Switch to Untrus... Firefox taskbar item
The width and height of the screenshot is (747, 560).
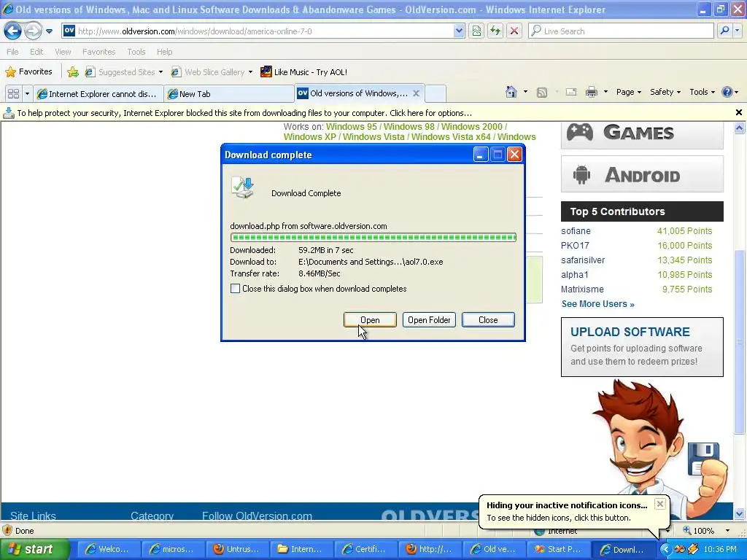237,549
